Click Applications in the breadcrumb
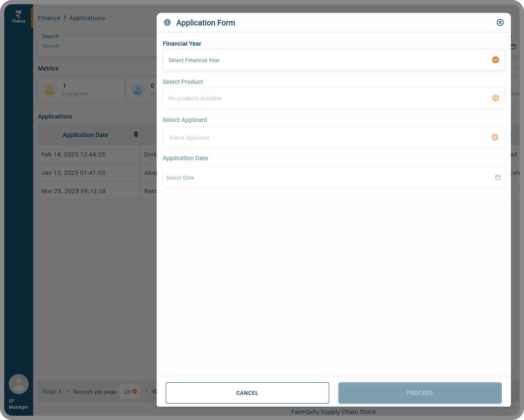The height and width of the screenshot is (420, 524). pos(87,18)
